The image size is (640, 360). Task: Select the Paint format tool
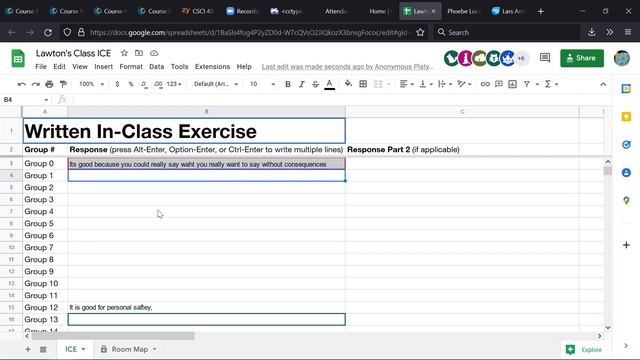63,84
